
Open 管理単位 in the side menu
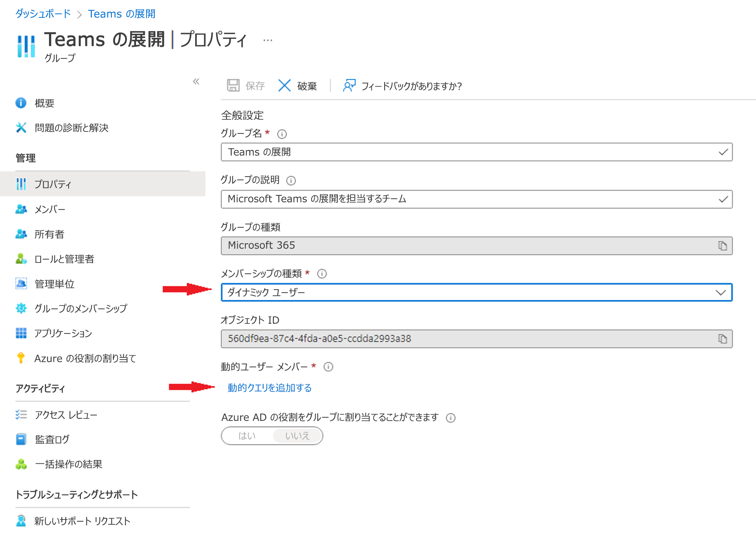coord(54,284)
